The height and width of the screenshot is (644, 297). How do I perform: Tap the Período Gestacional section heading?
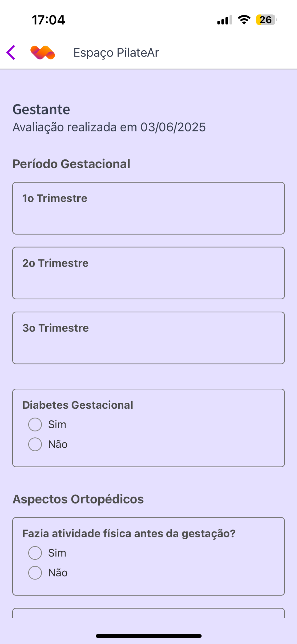click(71, 164)
